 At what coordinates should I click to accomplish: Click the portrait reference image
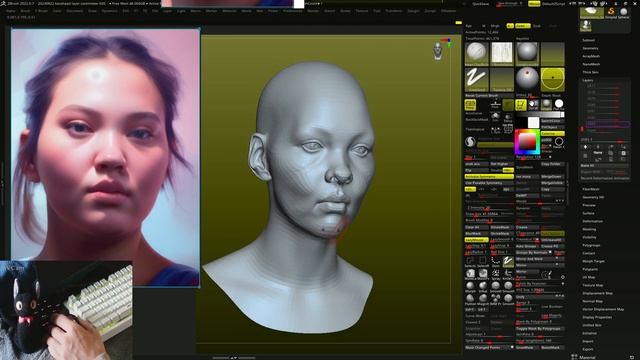click(105, 158)
